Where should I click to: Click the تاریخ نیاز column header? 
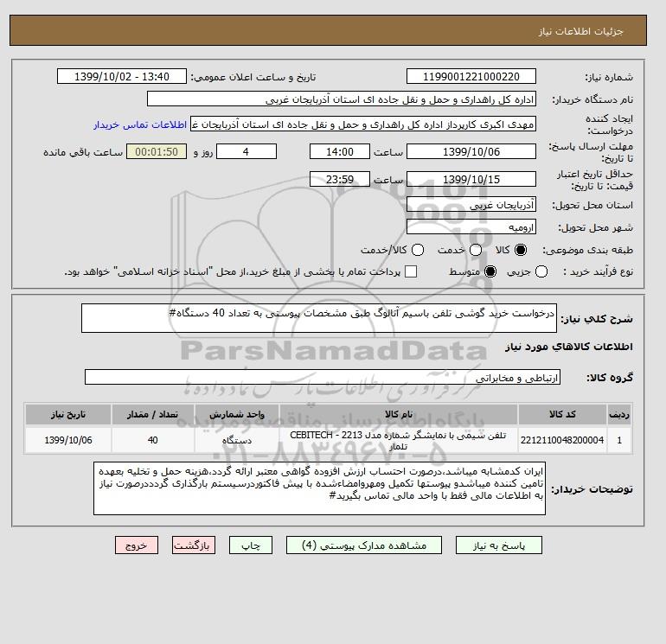point(68,414)
